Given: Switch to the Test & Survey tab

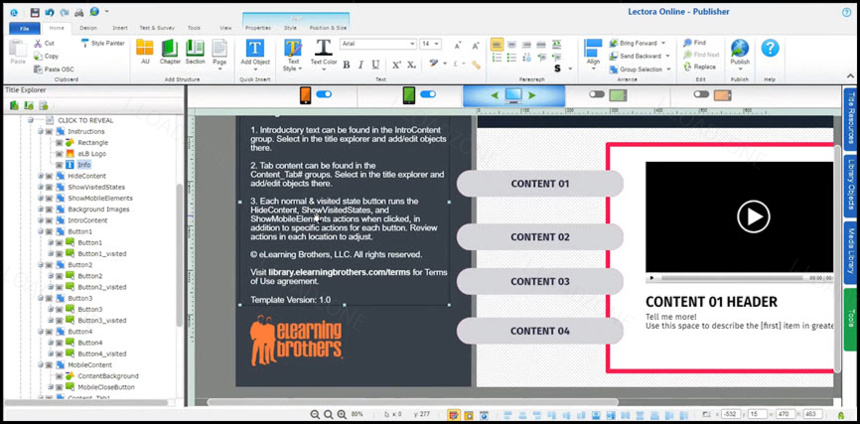Looking at the screenshot, I should point(156,28).
